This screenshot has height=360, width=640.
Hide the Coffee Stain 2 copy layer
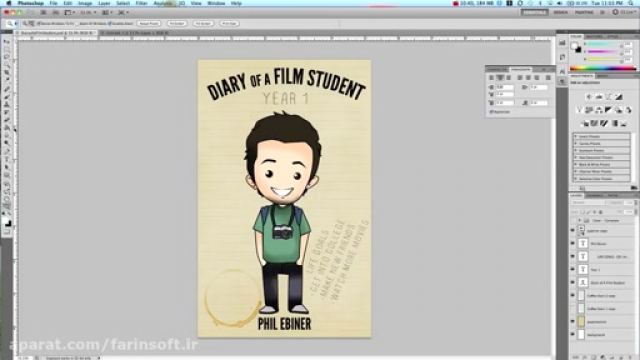(x=573, y=296)
